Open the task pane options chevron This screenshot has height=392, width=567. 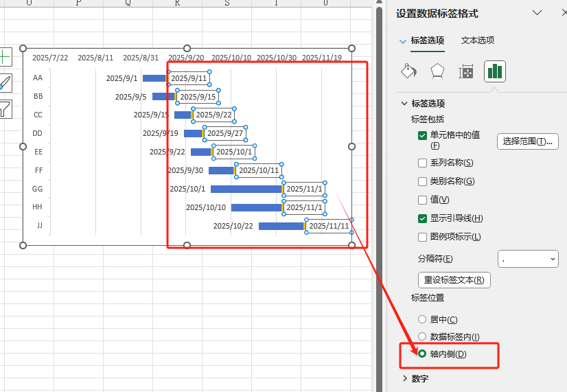[x=537, y=12]
